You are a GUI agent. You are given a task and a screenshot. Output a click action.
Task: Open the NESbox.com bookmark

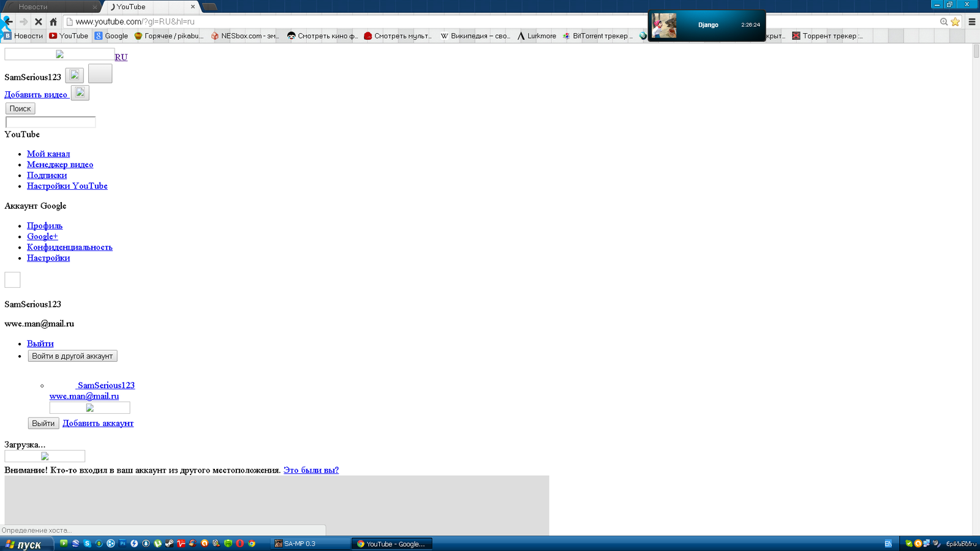245,36
